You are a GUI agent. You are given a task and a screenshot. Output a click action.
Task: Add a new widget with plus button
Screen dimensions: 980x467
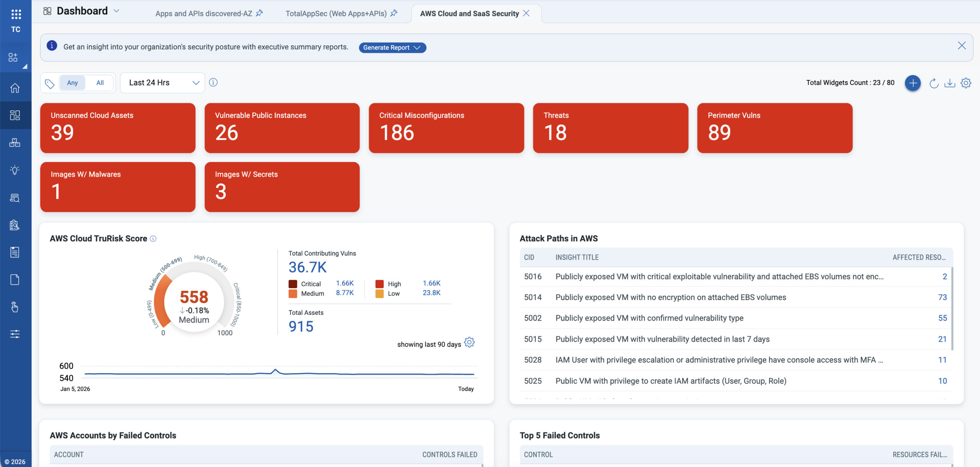(913, 83)
